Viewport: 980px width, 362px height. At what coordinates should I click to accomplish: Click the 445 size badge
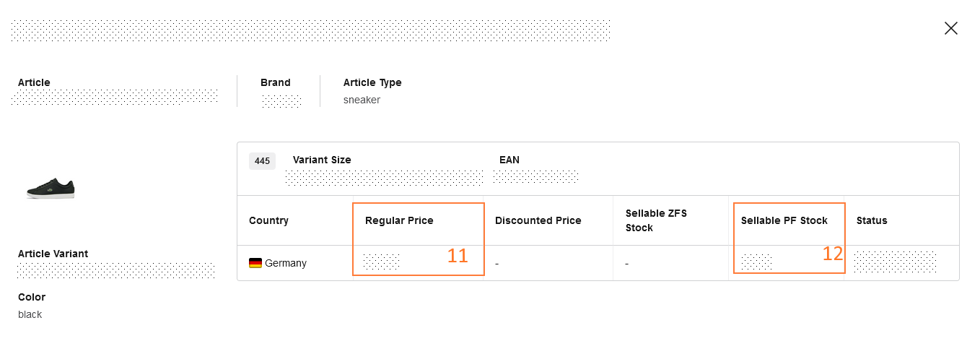point(262,160)
